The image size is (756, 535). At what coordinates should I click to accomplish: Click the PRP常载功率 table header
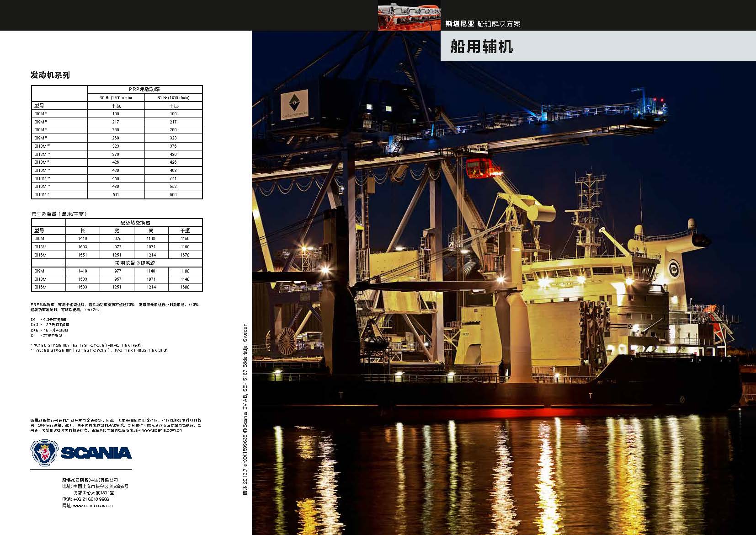144,89
